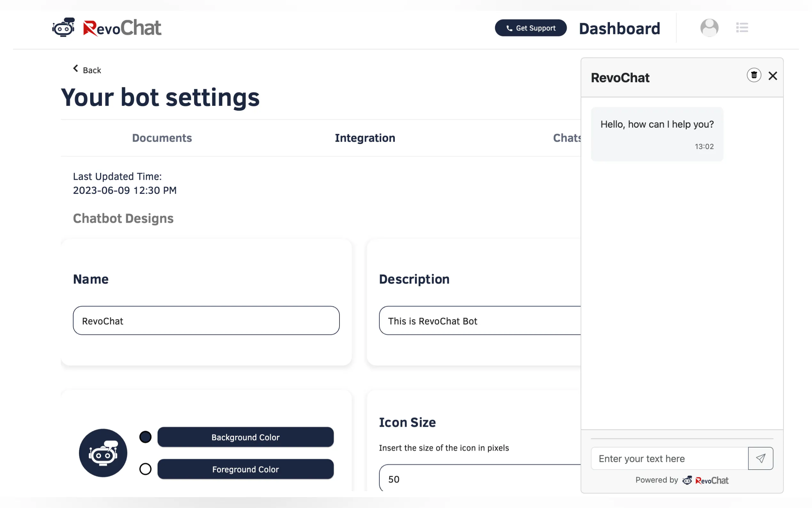The height and width of the screenshot is (508, 812).
Task: Open the user profile avatar
Action: click(x=709, y=28)
